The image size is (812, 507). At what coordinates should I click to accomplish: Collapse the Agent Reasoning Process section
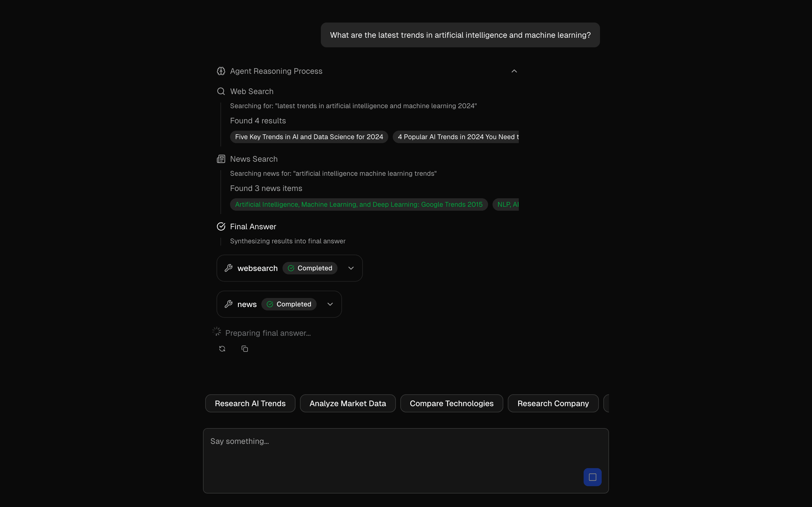pyautogui.click(x=514, y=71)
